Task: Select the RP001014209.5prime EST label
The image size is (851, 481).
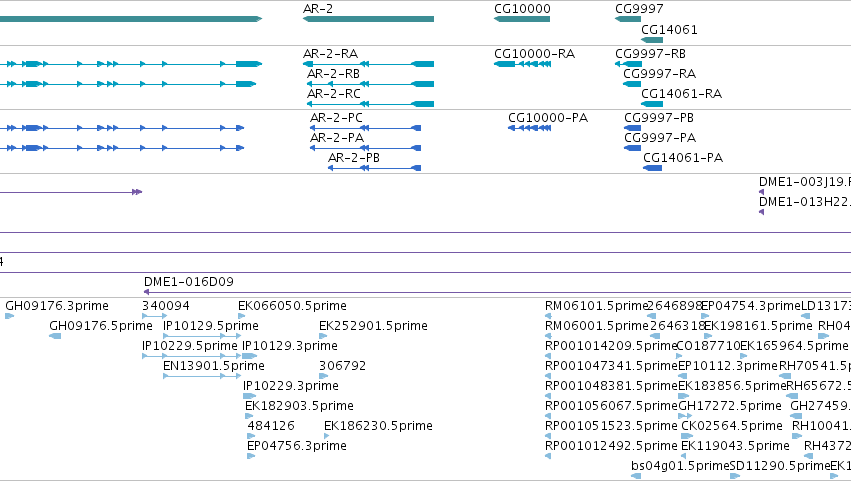Action: pyautogui.click(x=611, y=346)
